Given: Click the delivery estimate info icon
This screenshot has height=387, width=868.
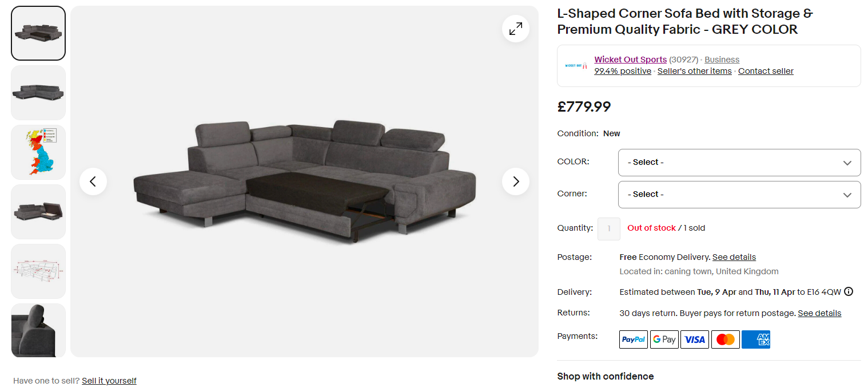Looking at the screenshot, I should tap(849, 291).
